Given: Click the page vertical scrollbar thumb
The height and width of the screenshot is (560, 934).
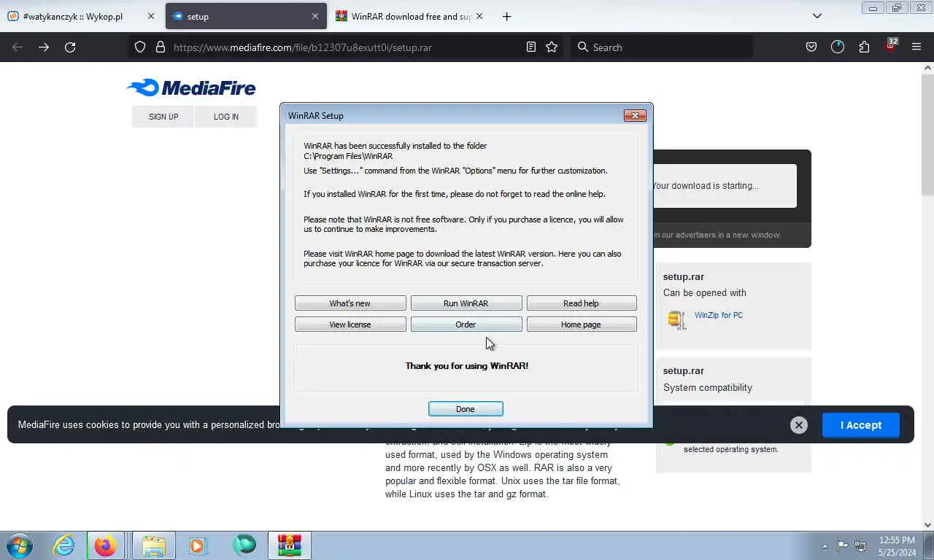Looking at the screenshot, I should point(928,135).
